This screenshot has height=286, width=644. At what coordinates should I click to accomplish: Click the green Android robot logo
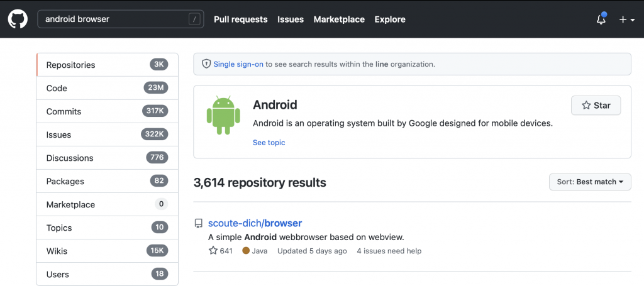223,115
